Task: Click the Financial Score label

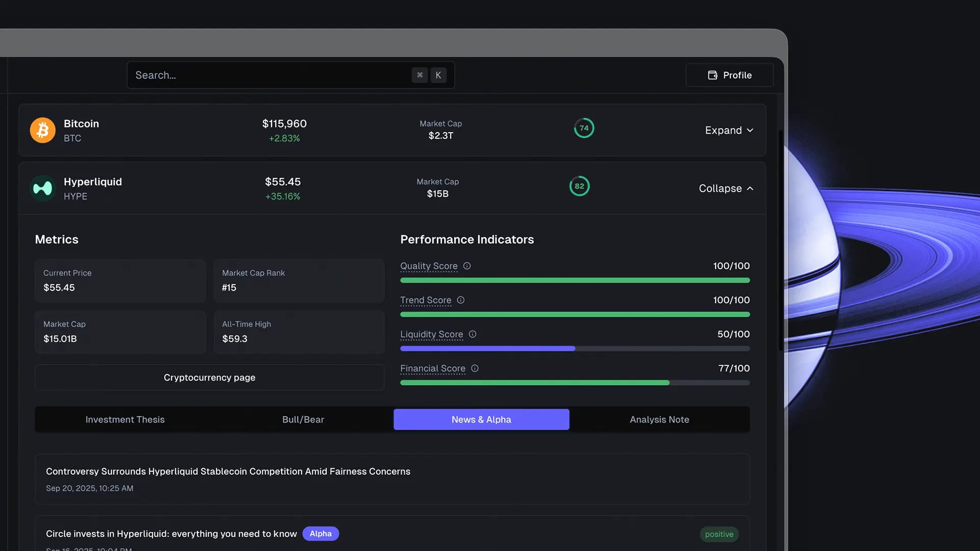Action: tap(433, 368)
